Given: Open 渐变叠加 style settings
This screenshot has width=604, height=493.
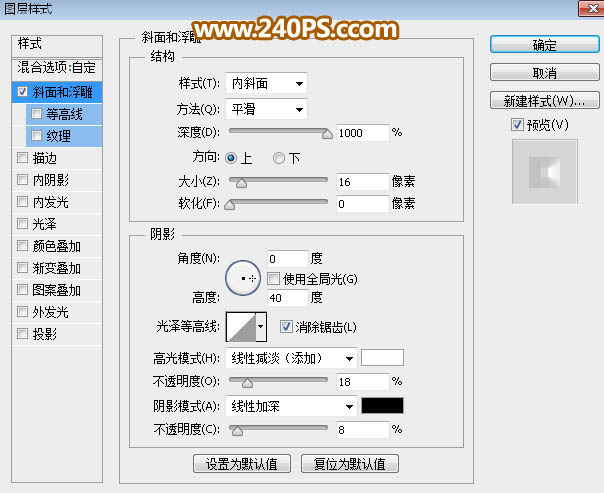Looking at the screenshot, I should click(57, 268).
